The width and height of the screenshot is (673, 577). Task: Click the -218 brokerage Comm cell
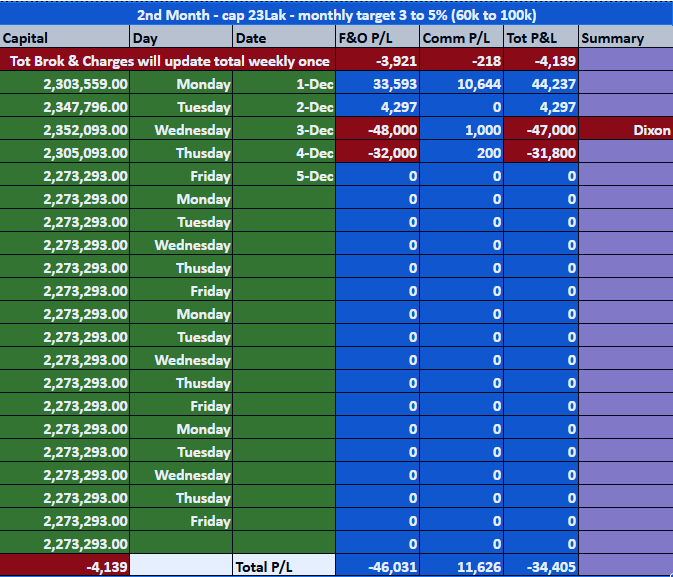pos(461,61)
